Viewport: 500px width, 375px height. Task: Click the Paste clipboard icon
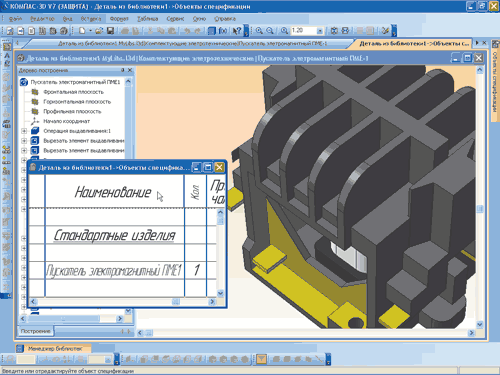[172, 31]
